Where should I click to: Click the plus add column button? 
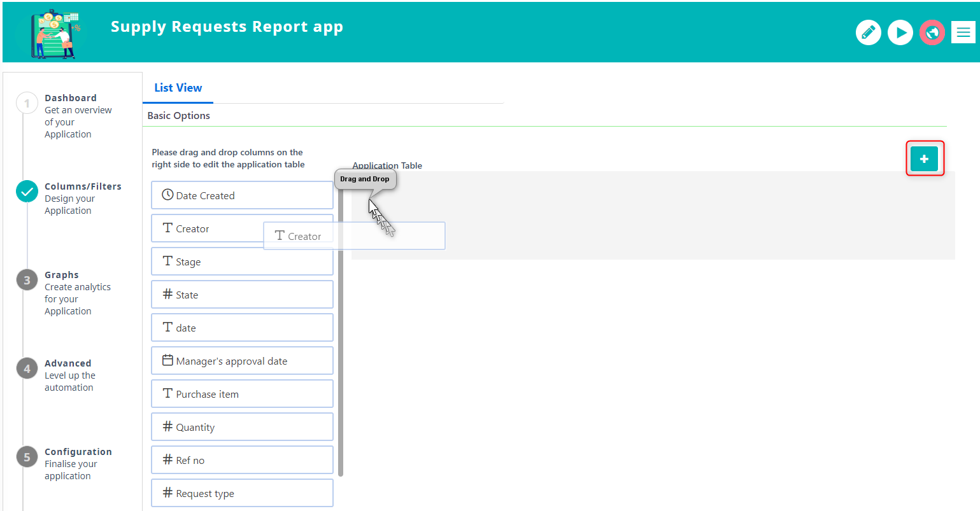point(924,159)
